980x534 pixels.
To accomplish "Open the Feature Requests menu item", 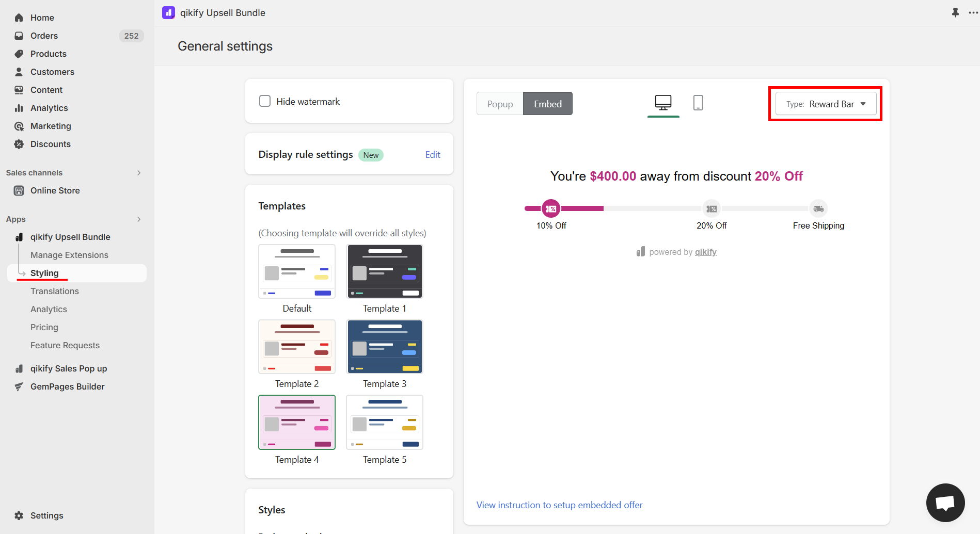I will (x=65, y=345).
